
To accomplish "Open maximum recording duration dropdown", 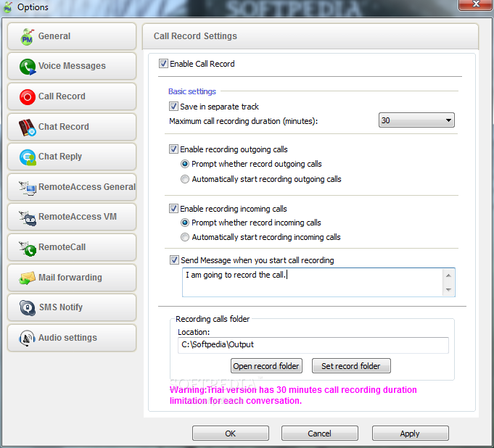I will [x=416, y=120].
